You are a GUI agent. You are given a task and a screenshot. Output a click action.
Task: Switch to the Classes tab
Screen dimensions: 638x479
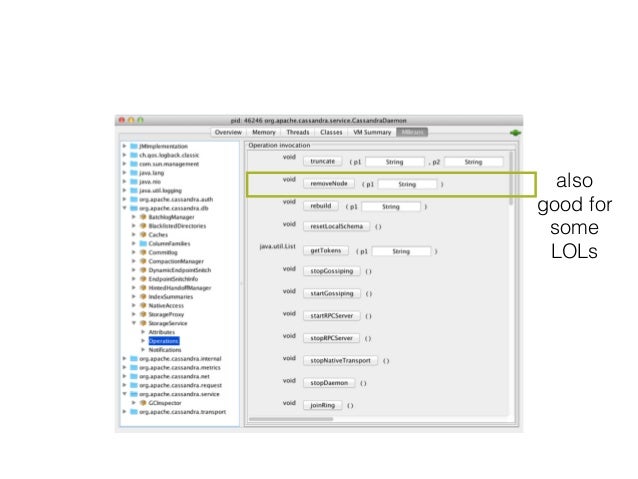click(x=331, y=132)
